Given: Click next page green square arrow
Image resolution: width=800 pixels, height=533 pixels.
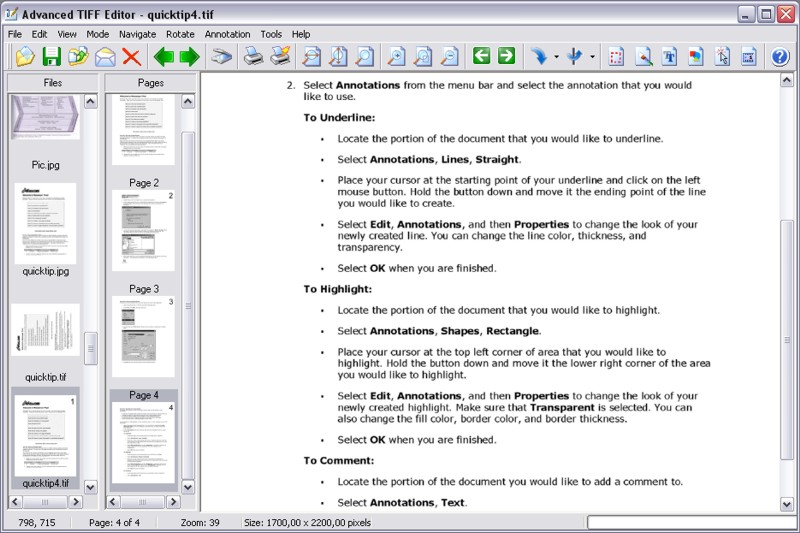Looking at the screenshot, I should [x=506, y=56].
